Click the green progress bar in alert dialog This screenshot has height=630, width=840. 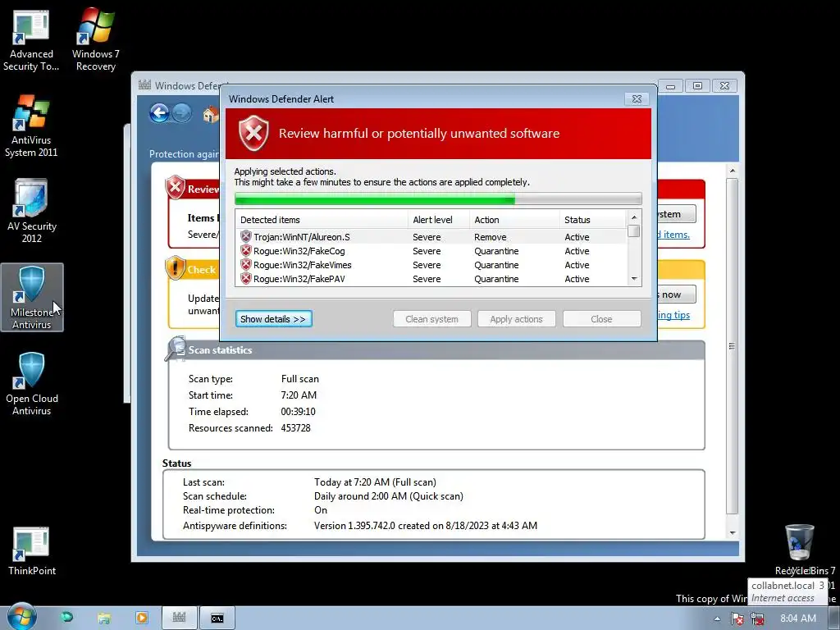pyautogui.click(x=438, y=199)
